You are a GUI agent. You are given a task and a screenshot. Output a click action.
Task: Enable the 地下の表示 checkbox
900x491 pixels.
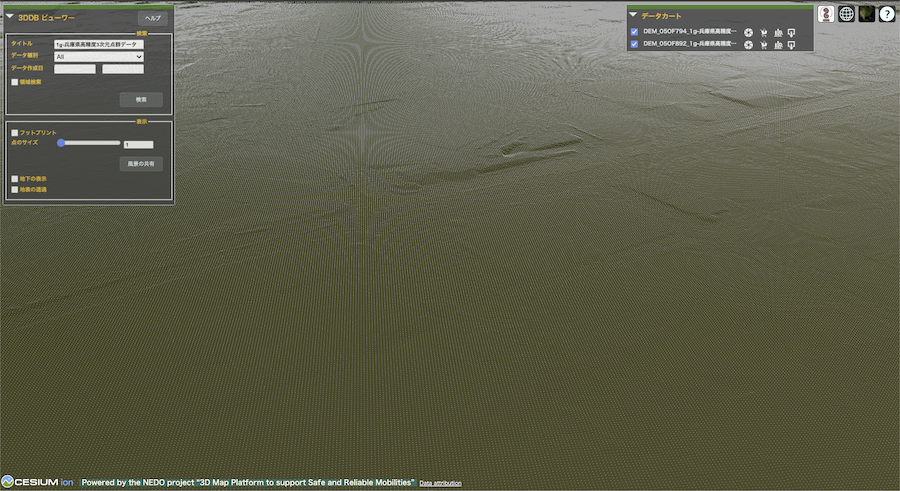(14, 178)
